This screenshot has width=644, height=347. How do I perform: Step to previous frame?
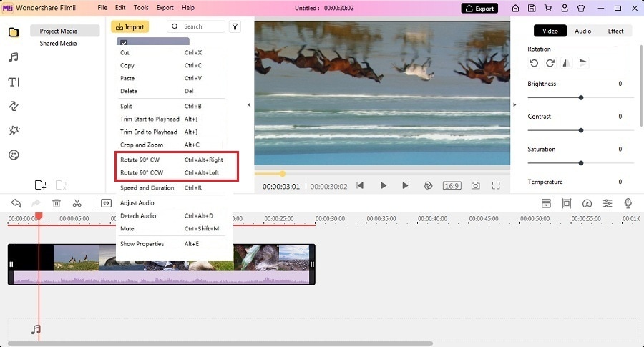tap(360, 185)
